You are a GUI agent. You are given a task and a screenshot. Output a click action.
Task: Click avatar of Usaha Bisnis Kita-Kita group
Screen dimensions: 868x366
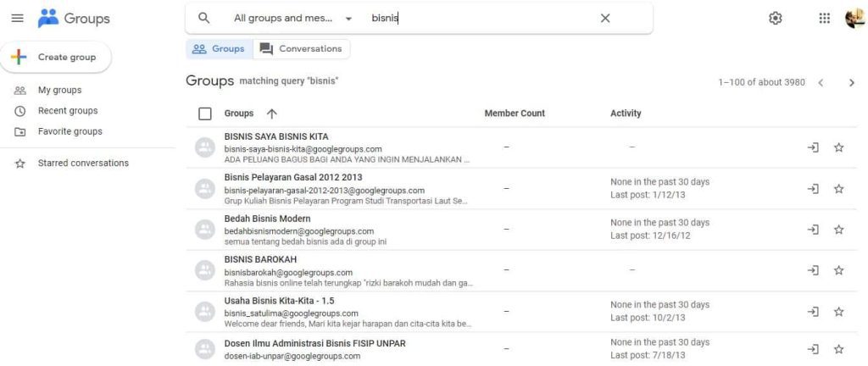(x=205, y=312)
